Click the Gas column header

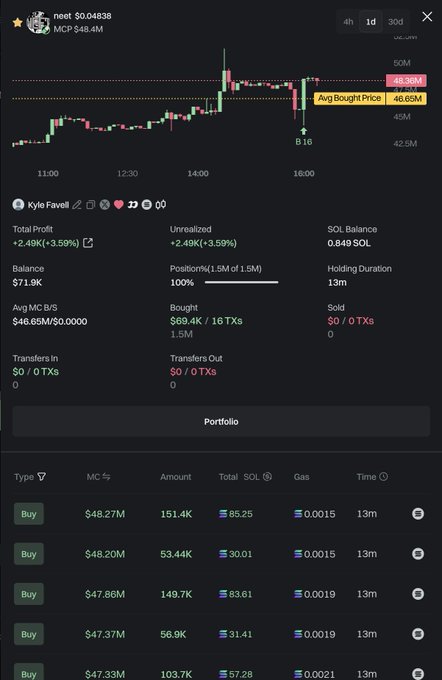301,477
